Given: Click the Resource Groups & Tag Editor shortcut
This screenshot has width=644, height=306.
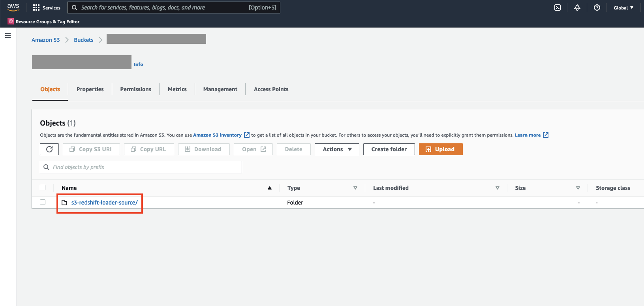Looking at the screenshot, I should pyautogui.click(x=43, y=22).
